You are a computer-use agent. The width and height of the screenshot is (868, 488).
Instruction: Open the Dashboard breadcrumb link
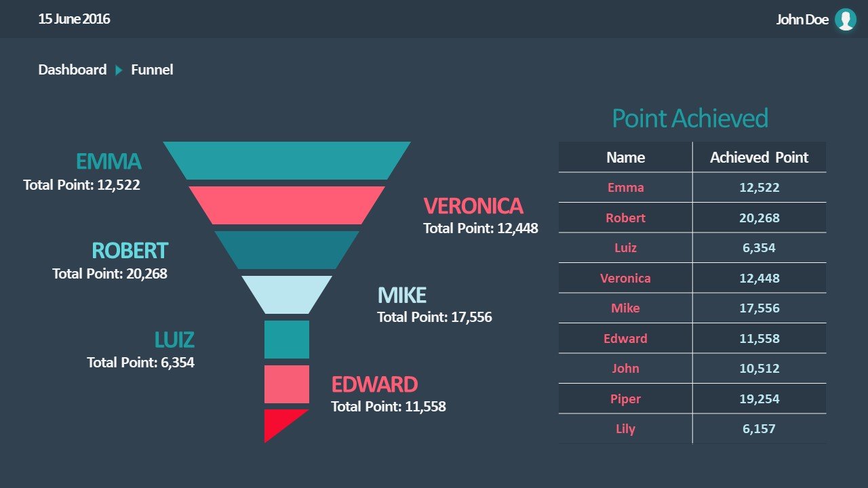coord(73,70)
